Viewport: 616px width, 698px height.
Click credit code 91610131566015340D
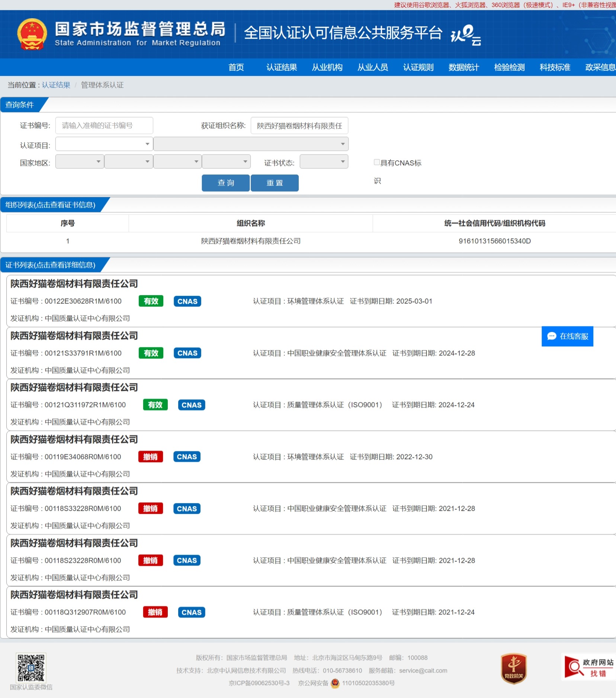click(495, 241)
